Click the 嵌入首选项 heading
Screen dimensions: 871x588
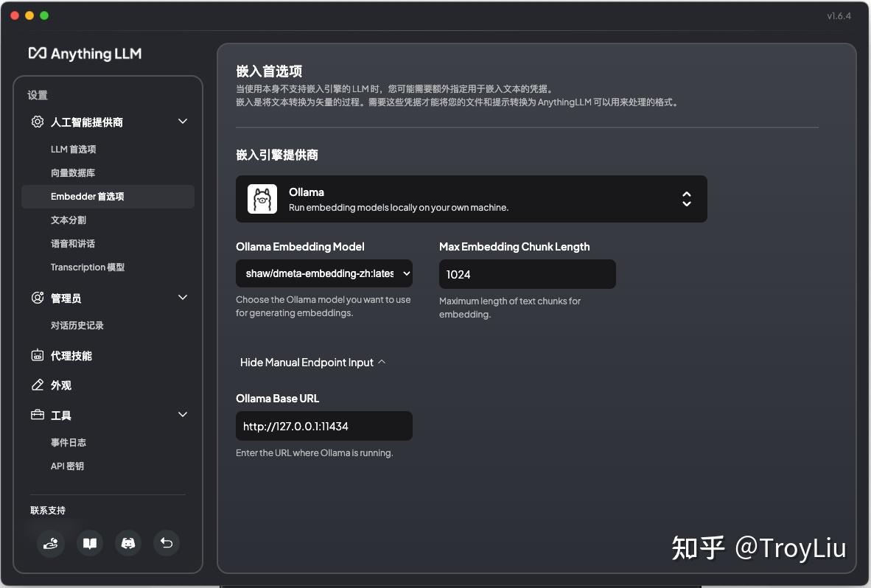click(x=270, y=71)
